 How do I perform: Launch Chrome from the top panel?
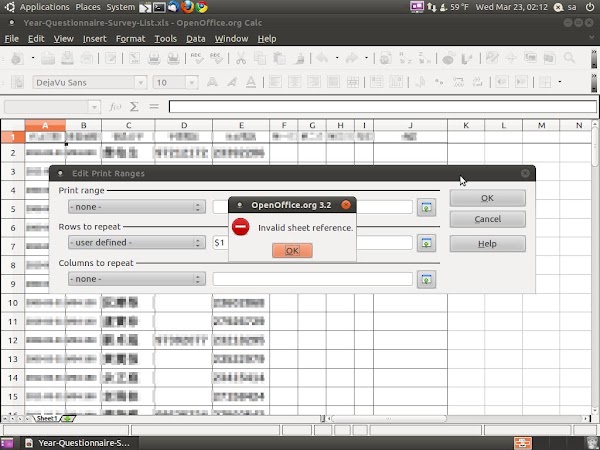(x=202, y=7)
